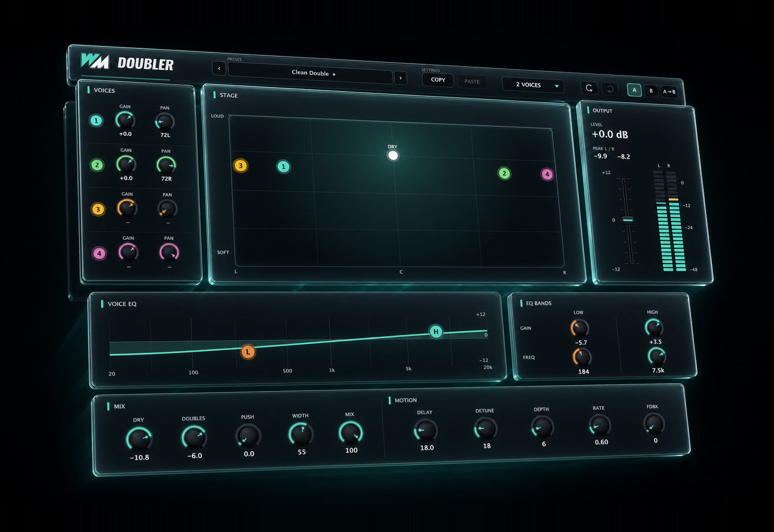The image size is (774, 532).
Task: Click the DELAY knob in Motion panel
Action: click(x=426, y=429)
